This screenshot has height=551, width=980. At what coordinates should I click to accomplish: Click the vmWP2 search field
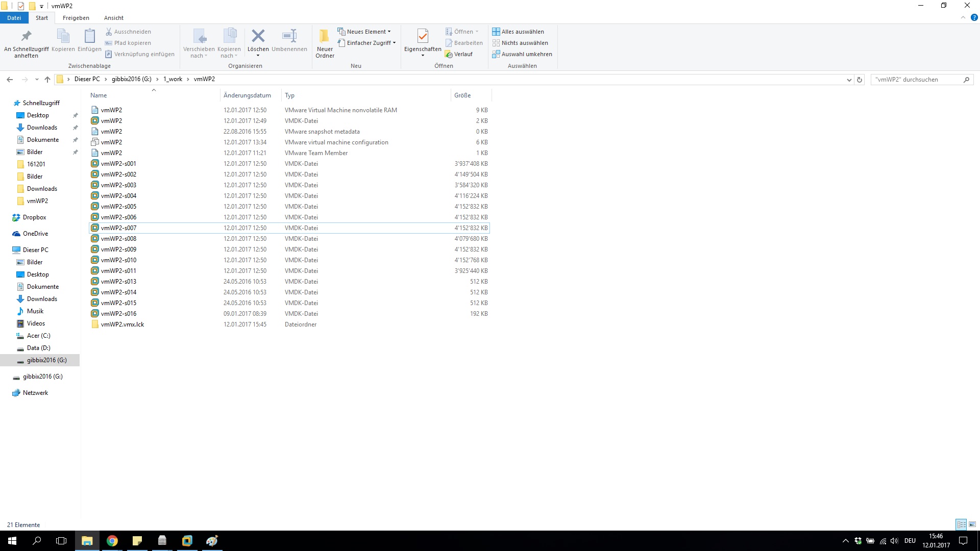coord(916,80)
